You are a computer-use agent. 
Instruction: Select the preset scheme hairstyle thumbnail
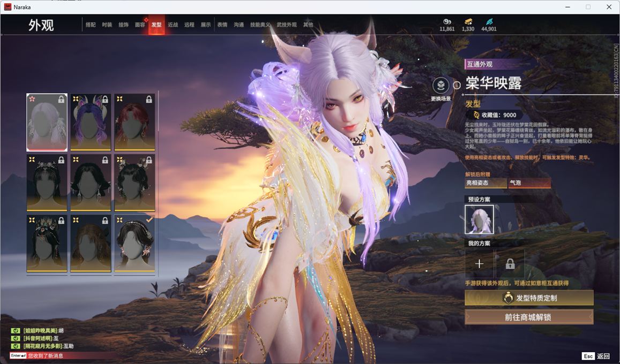coord(479,219)
